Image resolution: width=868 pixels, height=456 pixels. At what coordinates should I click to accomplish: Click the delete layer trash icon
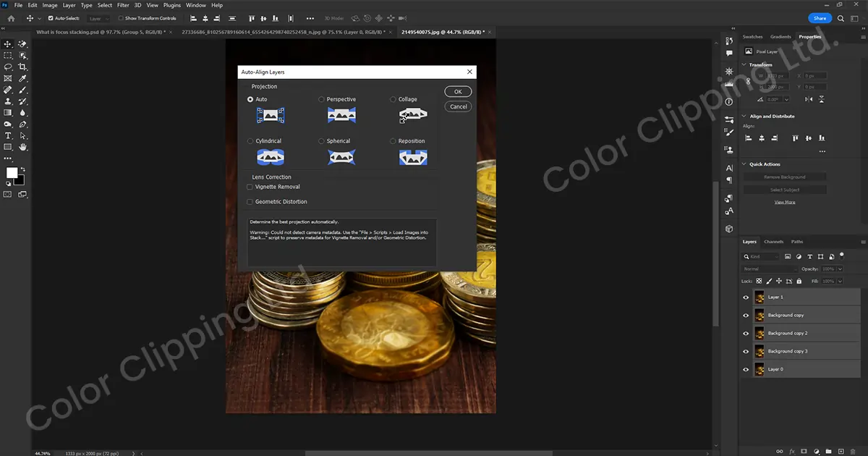[852, 450]
